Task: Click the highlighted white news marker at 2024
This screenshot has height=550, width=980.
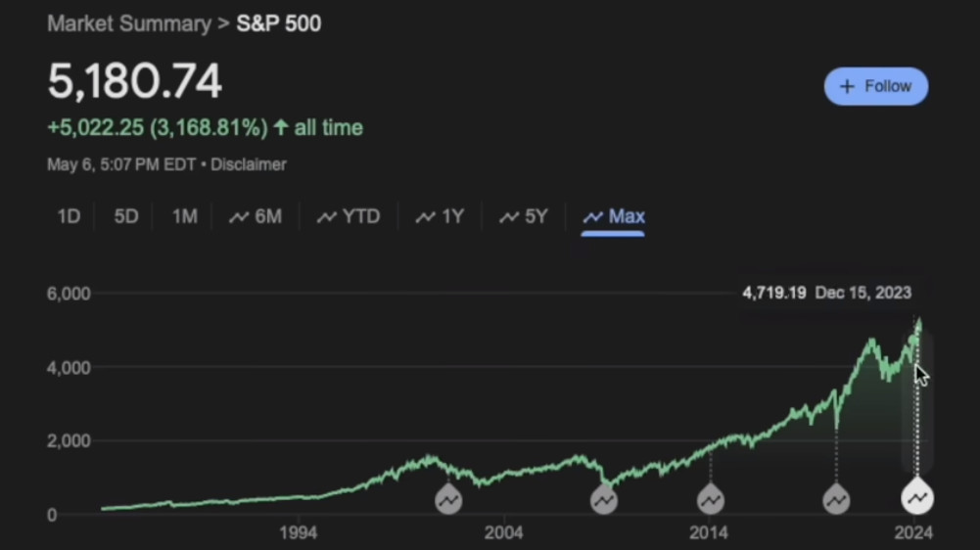Action: pos(917,498)
